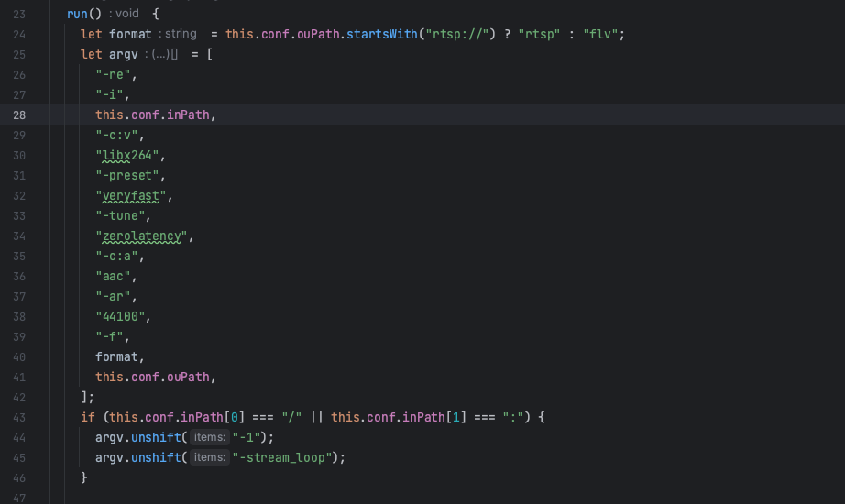Click the items: hint on line 45
845x504 pixels.
point(210,457)
